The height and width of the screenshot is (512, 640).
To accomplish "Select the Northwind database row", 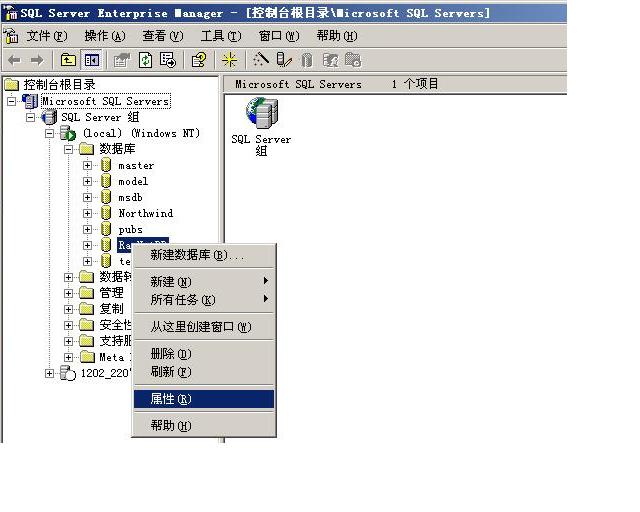I will coord(146,213).
